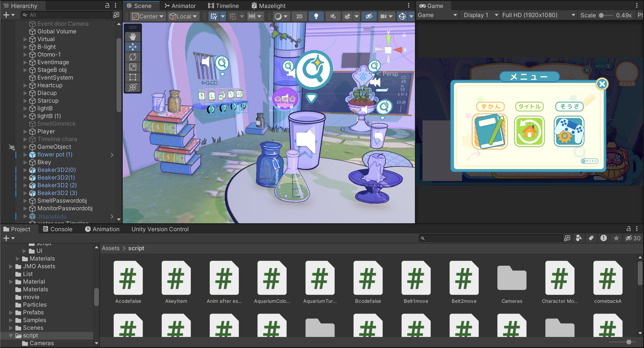Select the Rect transform tool
This screenshot has width=644, height=348.
[133, 77]
